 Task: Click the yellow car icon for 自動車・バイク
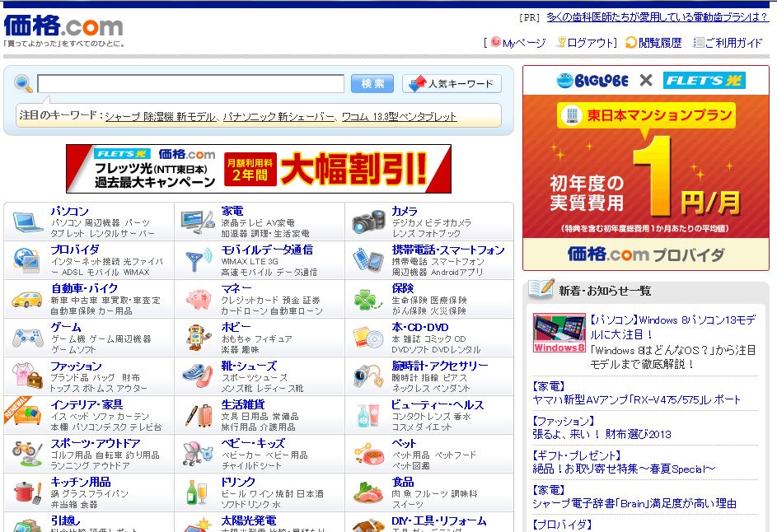pyautogui.click(x=26, y=299)
